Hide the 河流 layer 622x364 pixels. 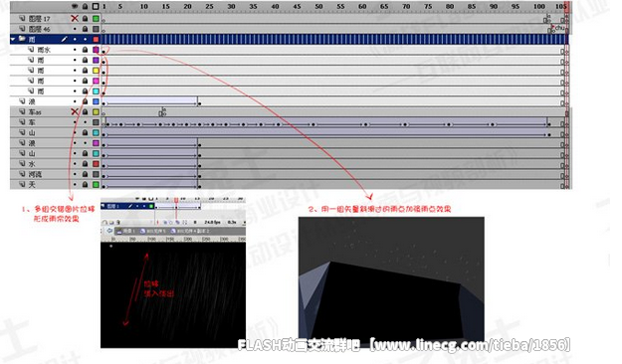click(x=75, y=174)
